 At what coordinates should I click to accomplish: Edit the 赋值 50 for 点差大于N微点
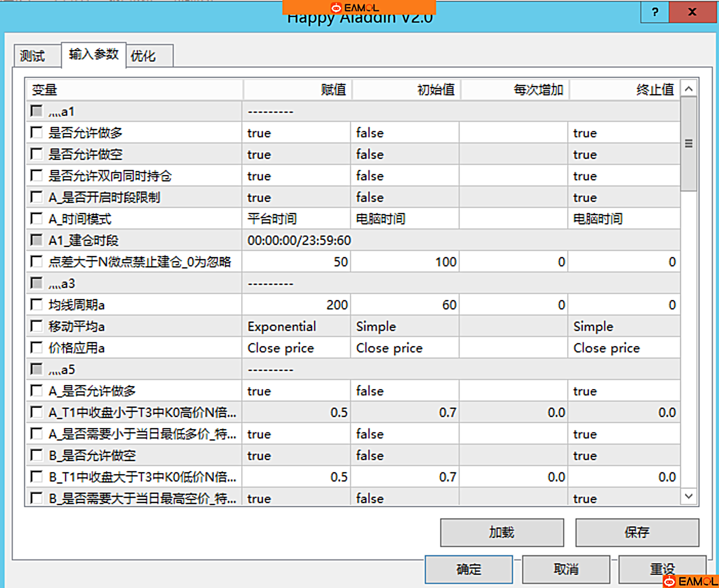[296, 262]
